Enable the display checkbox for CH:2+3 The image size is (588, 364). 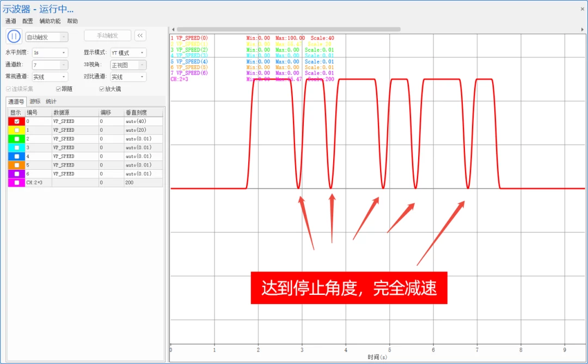coord(17,183)
